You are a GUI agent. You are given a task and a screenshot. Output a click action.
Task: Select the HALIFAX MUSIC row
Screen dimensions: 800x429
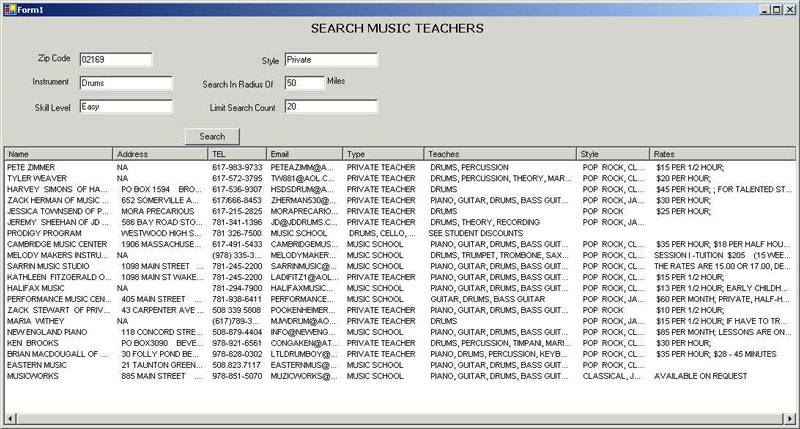click(x=399, y=288)
